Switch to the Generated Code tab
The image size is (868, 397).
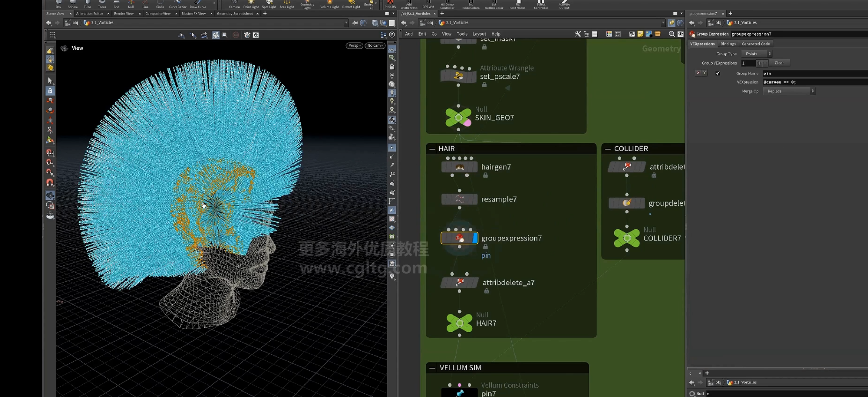pos(756,44)
